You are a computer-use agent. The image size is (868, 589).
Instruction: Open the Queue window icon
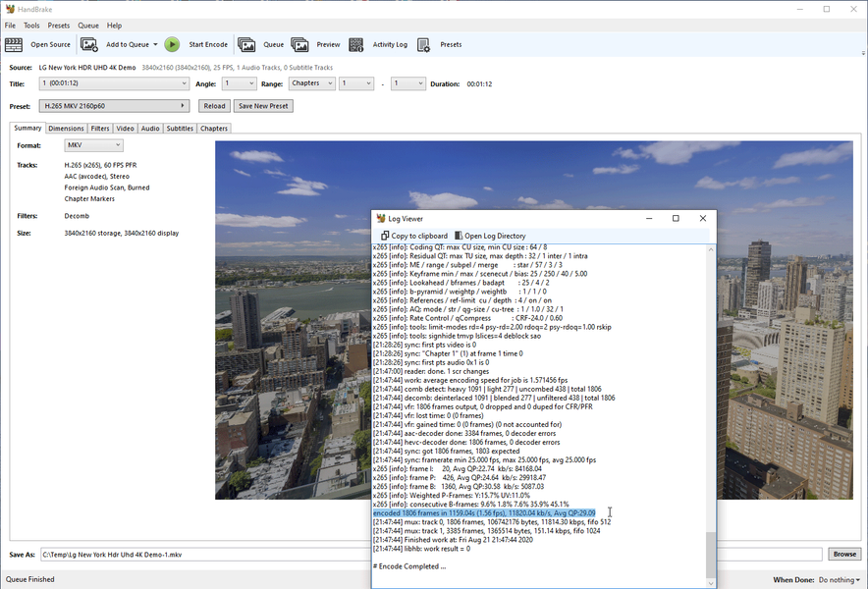pos(246,44)
